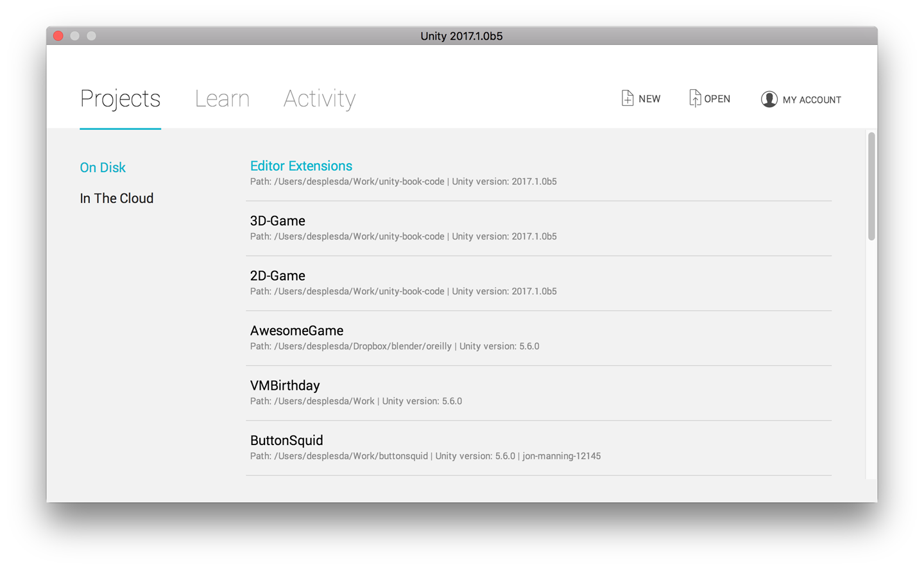Open the ButtonSquid project
924x569 pixels.
click(286, 441)
